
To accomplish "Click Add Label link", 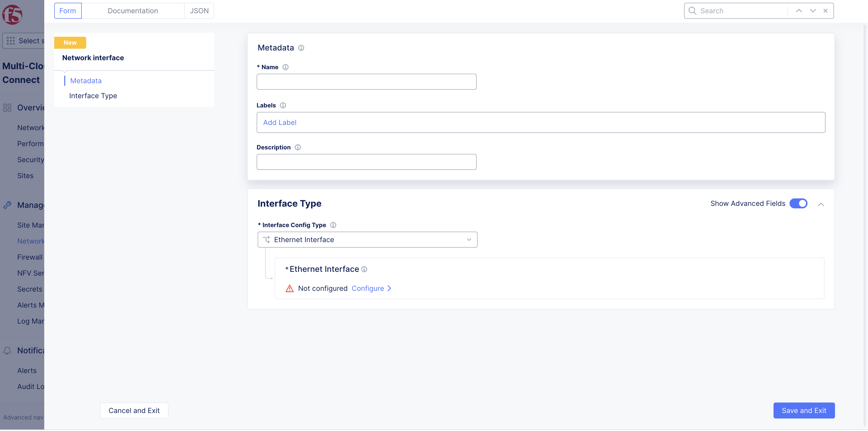I will 280,123.
